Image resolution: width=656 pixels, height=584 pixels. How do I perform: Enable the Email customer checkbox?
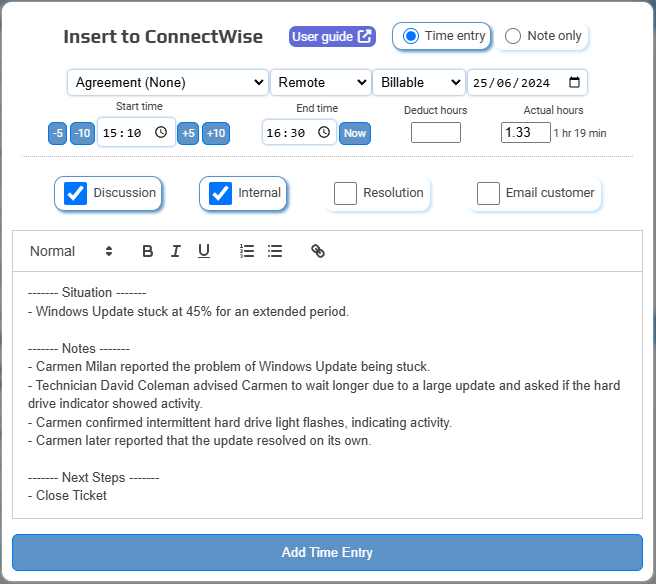click(x=488, y=193)
